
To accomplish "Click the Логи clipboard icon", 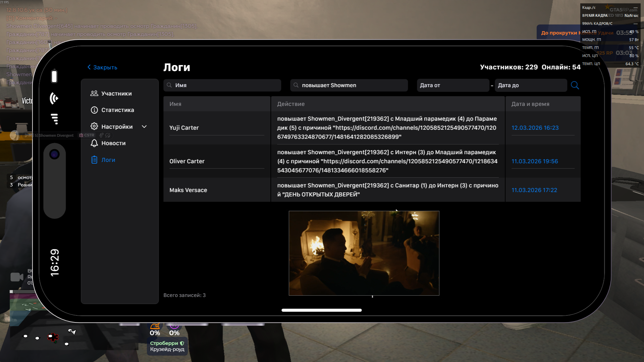I will (x=94, y=160).
